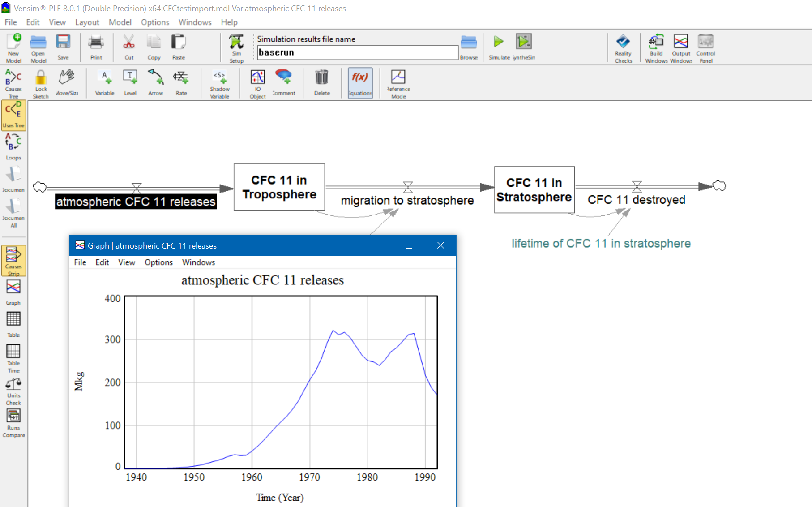The image size is (812, 507).
Task: Click Build Windows icon
Action: click(656, 48)
